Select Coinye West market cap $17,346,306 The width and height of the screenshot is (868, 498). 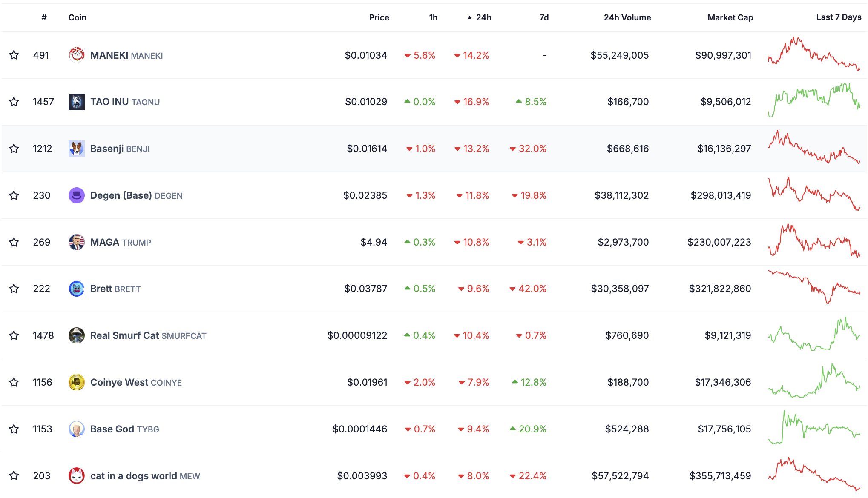point(723,382)
